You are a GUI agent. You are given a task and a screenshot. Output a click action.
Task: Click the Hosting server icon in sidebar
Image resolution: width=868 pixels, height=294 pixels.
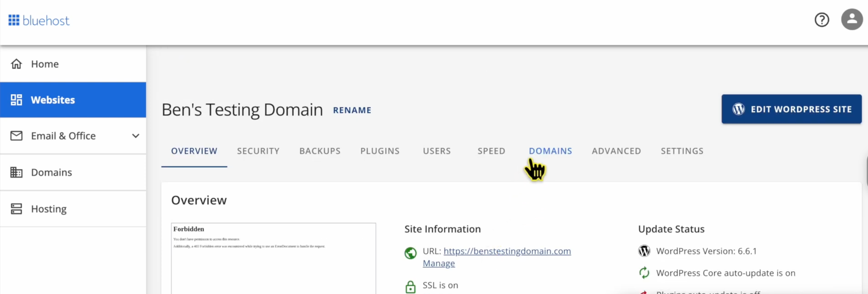tap(16, 209)
